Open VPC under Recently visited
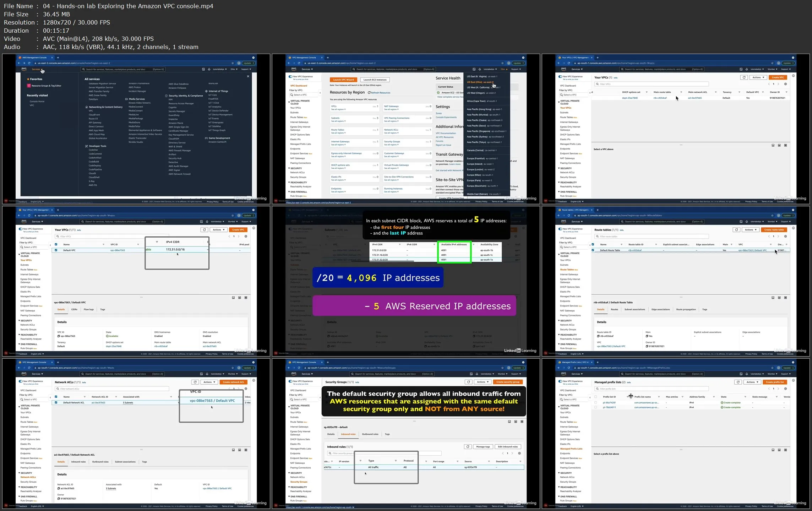Viewport: 812px width, 511px height. click(x=32, y=105)
